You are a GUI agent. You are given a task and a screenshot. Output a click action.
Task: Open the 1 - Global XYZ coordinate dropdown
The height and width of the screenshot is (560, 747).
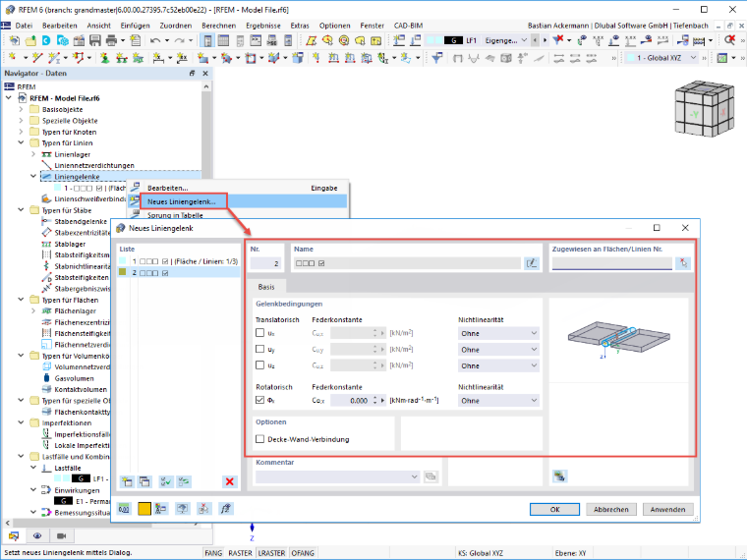[662, 58]
